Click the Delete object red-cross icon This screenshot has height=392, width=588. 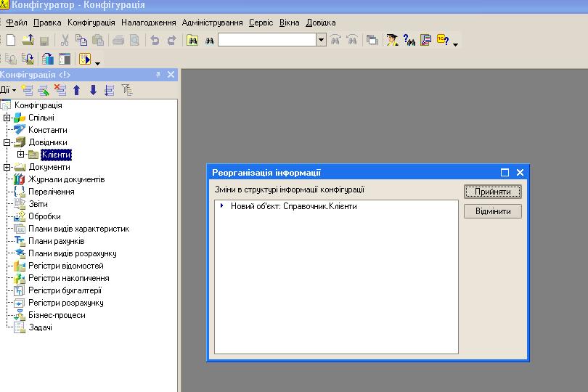[x=60, y=90]
